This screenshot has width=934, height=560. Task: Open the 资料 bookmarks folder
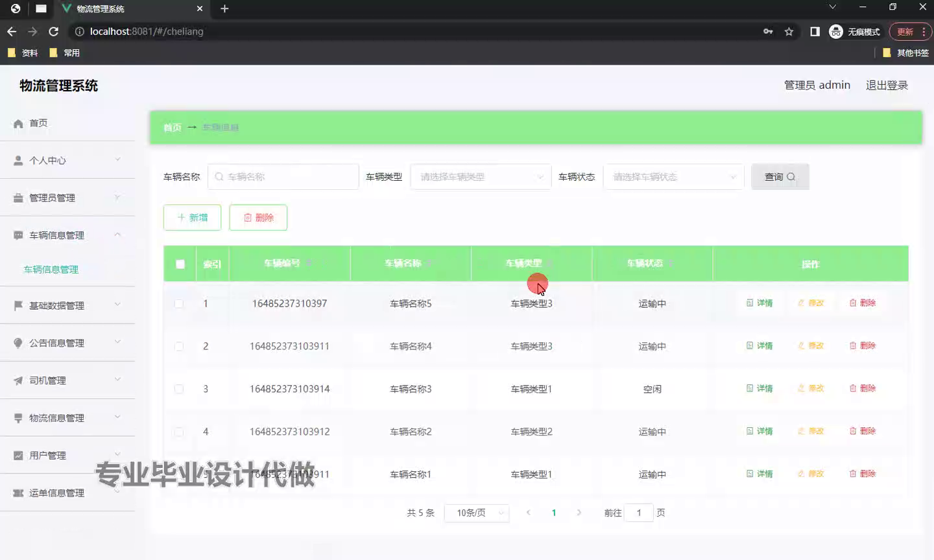coord(23,52)
